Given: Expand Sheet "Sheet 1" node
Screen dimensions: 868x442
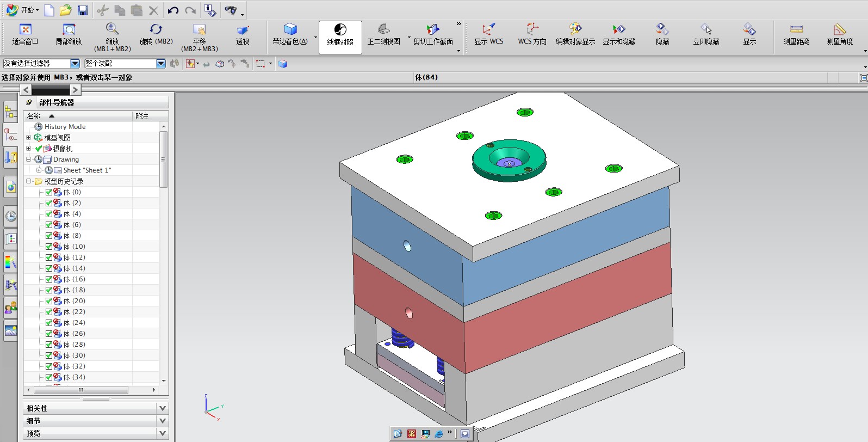Looking at the screenshot, I should point(39,170).
